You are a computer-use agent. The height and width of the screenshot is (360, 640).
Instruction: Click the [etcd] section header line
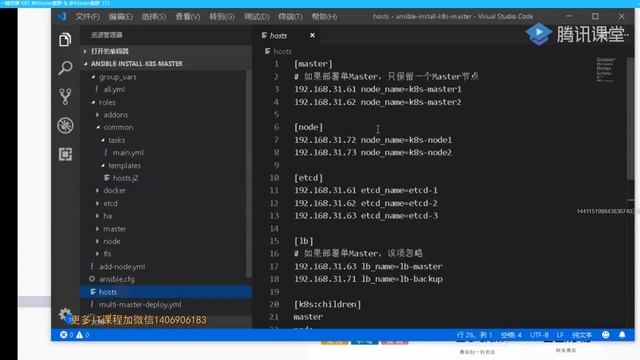click(x=309, y=178)
